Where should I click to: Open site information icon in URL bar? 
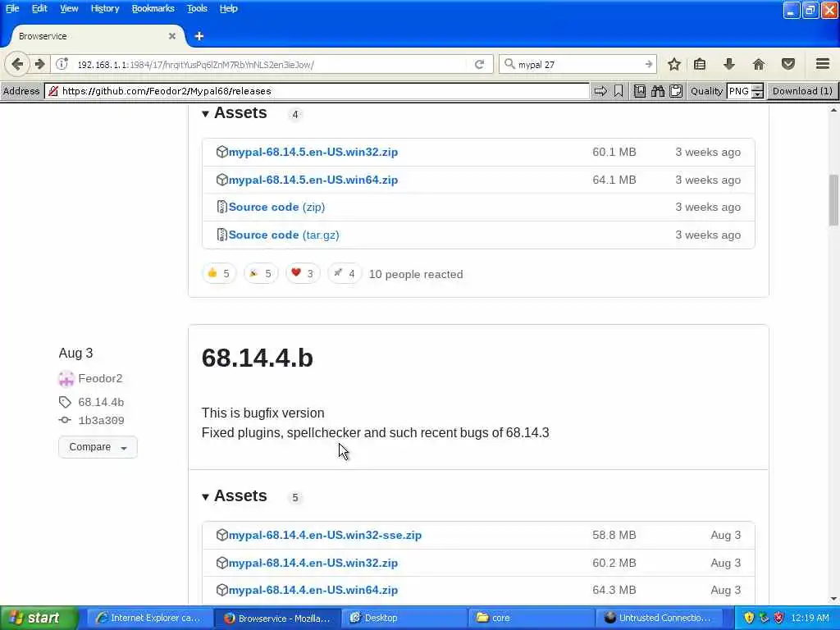click(x=62, y=64)
